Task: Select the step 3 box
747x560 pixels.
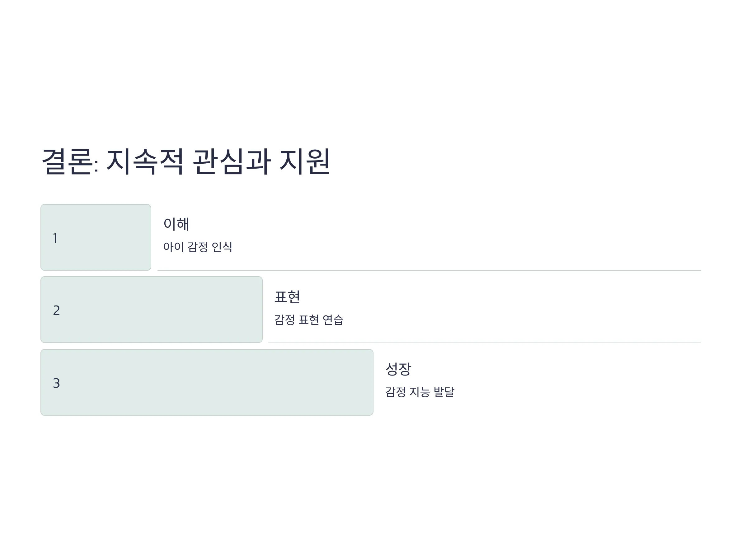Action: [207, 382]
